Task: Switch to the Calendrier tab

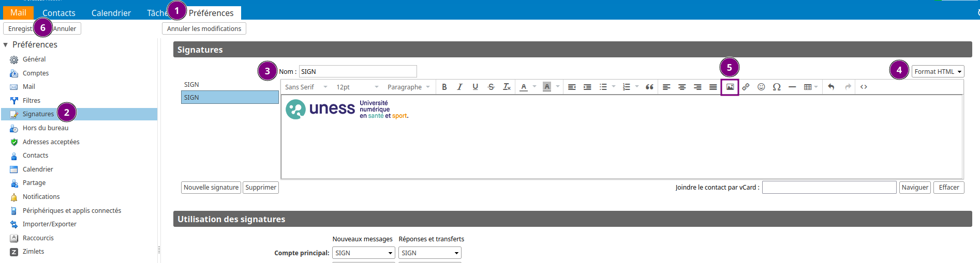Action: [111, 13]
